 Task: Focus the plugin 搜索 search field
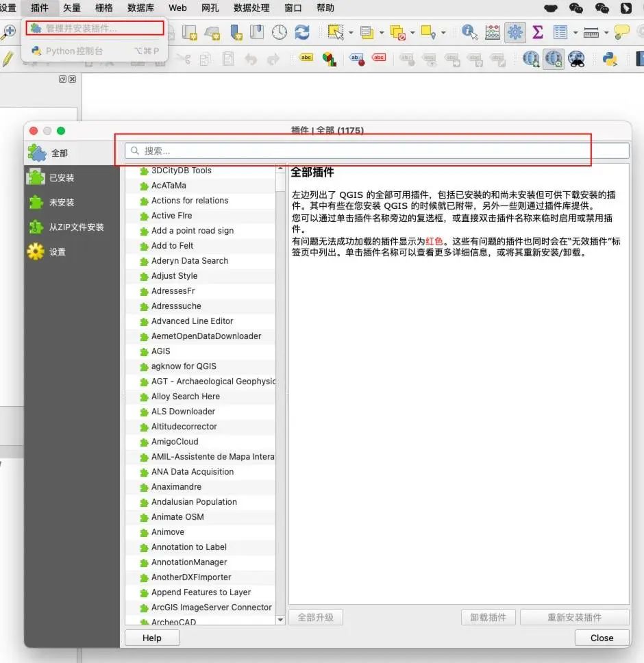377,151
